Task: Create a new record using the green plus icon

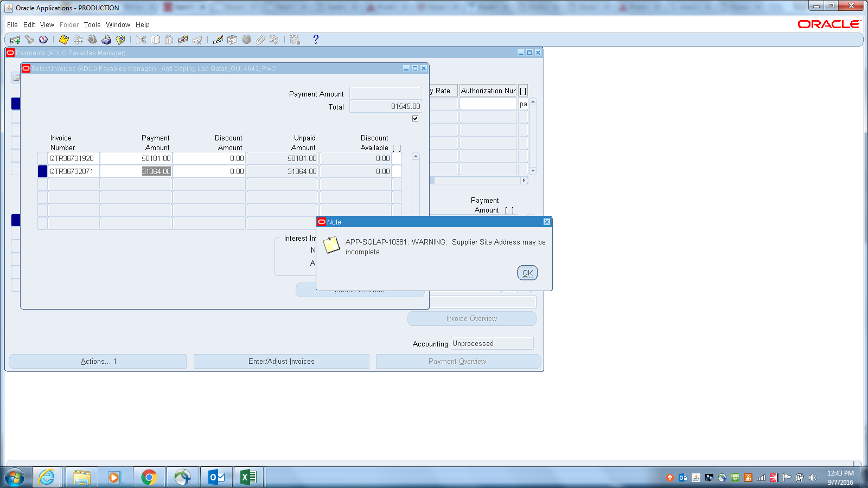Action: point(15,39)
